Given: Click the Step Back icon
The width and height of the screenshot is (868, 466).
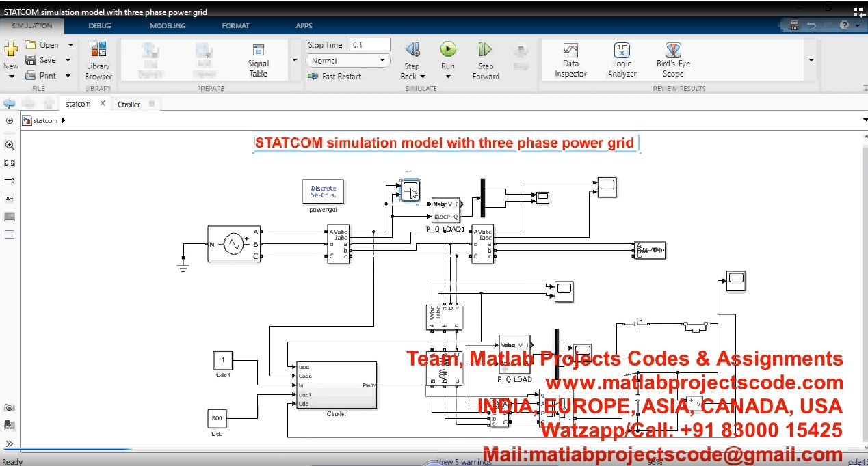Looking at the screenshot, I should pyautogui.click(x=412, y=50).
